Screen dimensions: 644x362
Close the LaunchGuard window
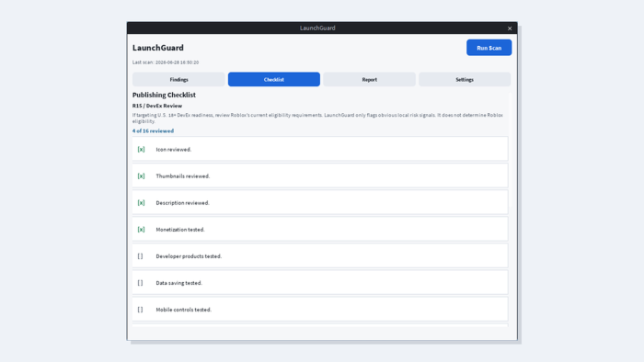point(510,28)
